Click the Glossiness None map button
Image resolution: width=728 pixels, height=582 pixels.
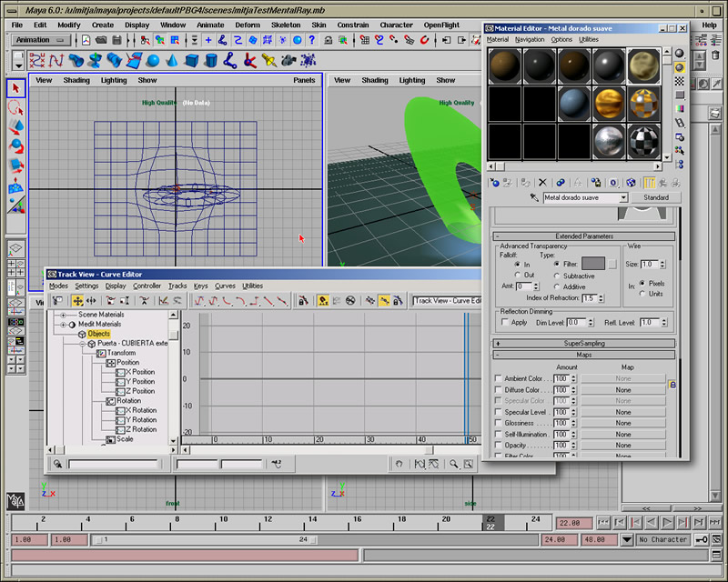(x=623, y=423)
